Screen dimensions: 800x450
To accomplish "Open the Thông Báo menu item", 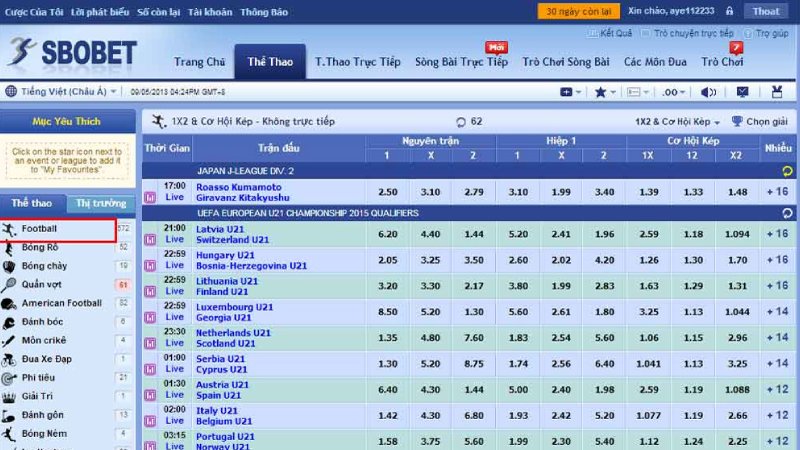I will click(x=264, y=12).
